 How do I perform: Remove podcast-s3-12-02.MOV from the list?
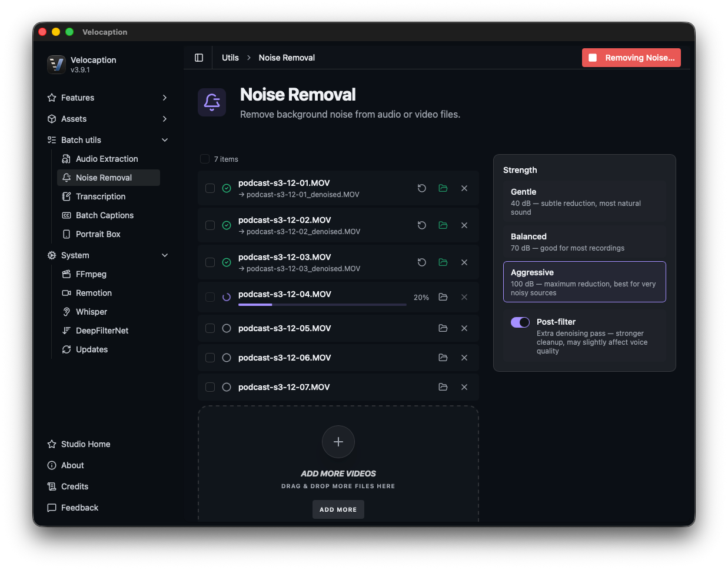464,225
